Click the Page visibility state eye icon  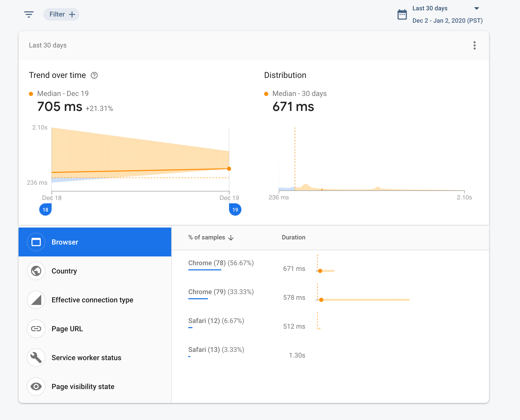(x=36, y=386)
